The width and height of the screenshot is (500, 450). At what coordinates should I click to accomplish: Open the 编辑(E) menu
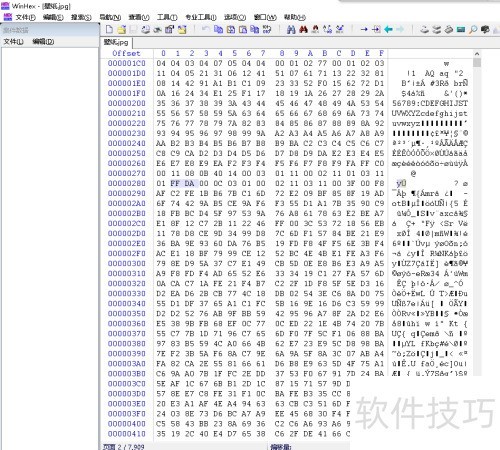(53, 17)
